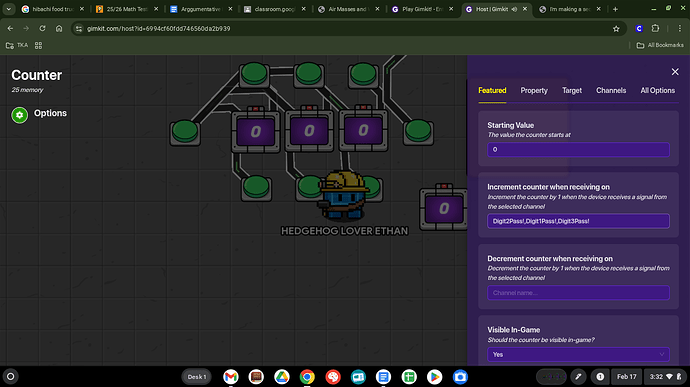Select the far-left green button device

tap(185, 132)
